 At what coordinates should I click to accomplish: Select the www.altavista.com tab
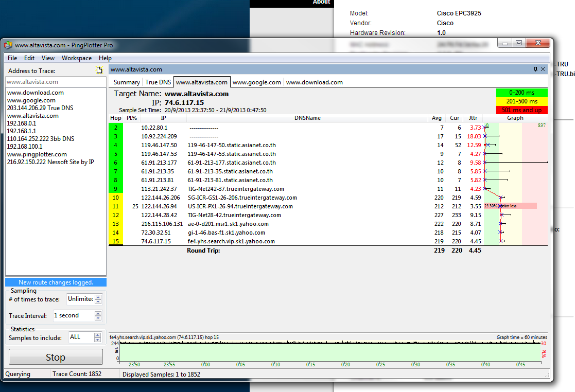point(202,82)
